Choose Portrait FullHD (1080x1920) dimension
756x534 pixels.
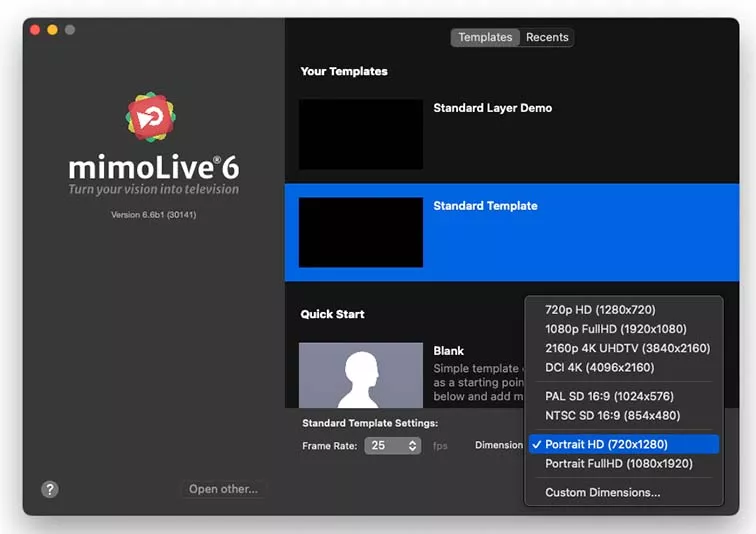(624, 464)
